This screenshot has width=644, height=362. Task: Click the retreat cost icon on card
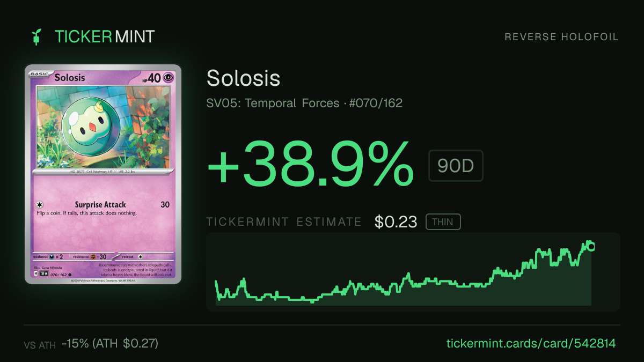[141, 256]
